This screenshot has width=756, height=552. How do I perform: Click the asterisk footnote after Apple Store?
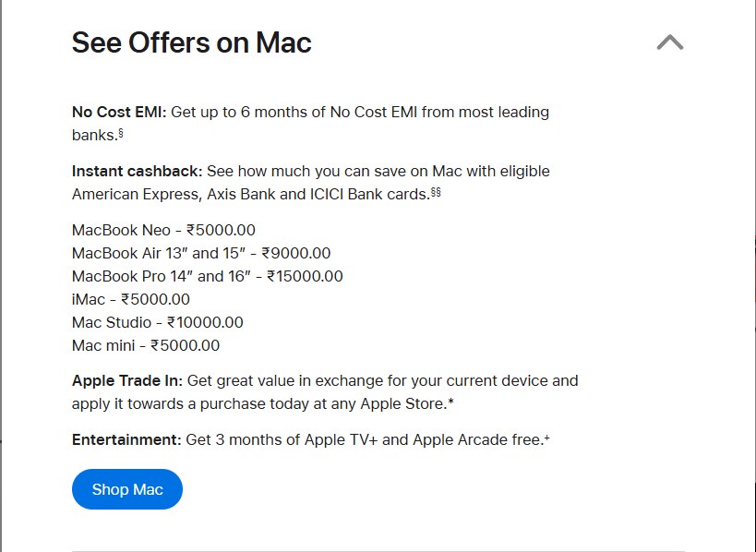pyautogui.click(x=450, y=402)
